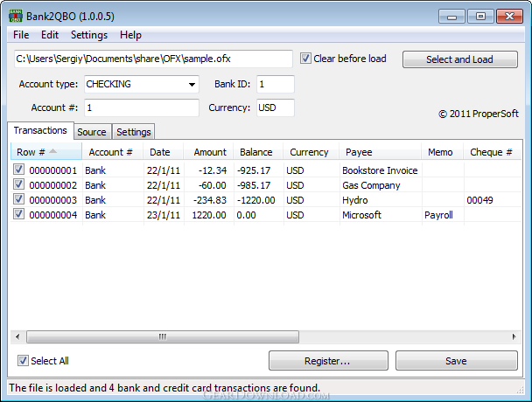Open the File menu
This screenshot has height=402, width=532.
21,35
